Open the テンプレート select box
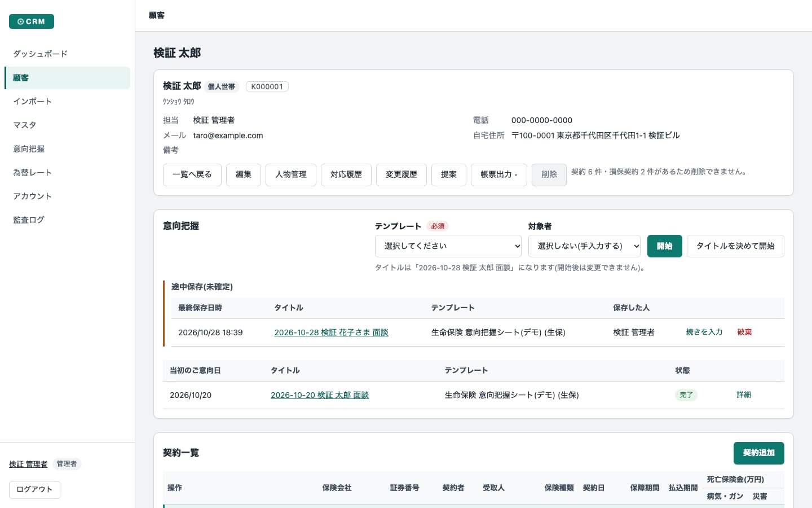812x508 pixels. (448, 246)
